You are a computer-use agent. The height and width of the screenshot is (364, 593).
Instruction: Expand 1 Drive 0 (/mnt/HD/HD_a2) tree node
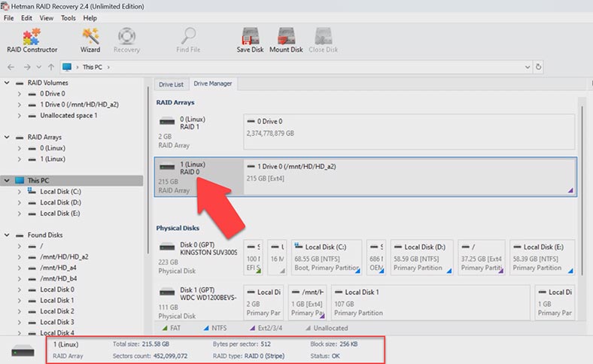(20, 105)
